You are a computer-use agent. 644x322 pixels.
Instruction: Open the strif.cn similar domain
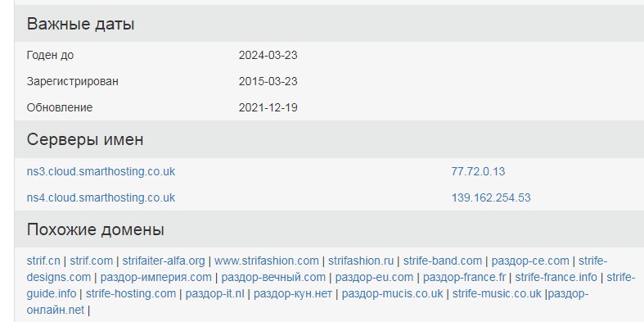(x=43, y=261)
